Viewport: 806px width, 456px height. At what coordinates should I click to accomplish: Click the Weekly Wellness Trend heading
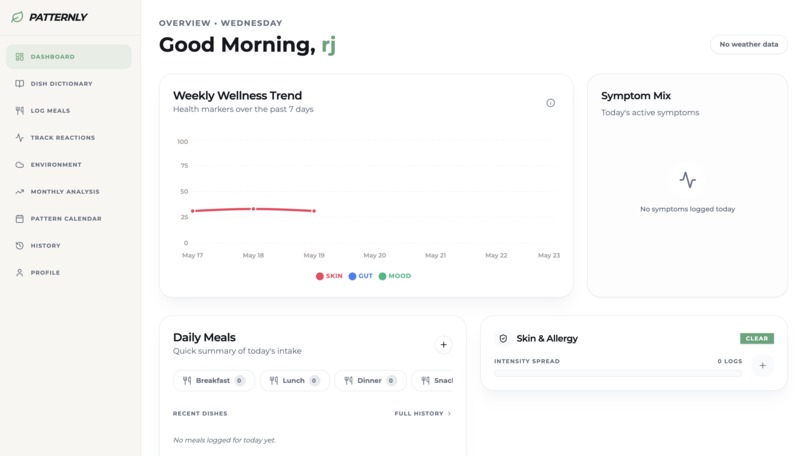pos(237,96)
